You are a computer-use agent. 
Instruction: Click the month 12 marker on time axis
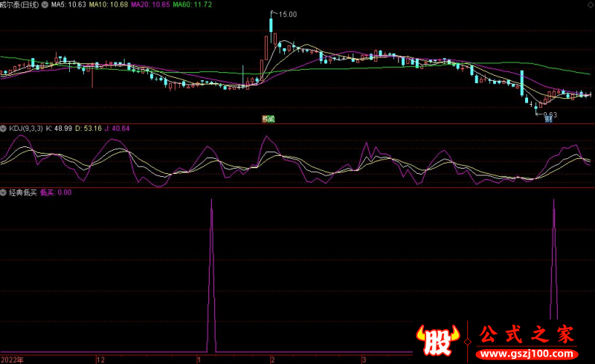pos(100,359)
